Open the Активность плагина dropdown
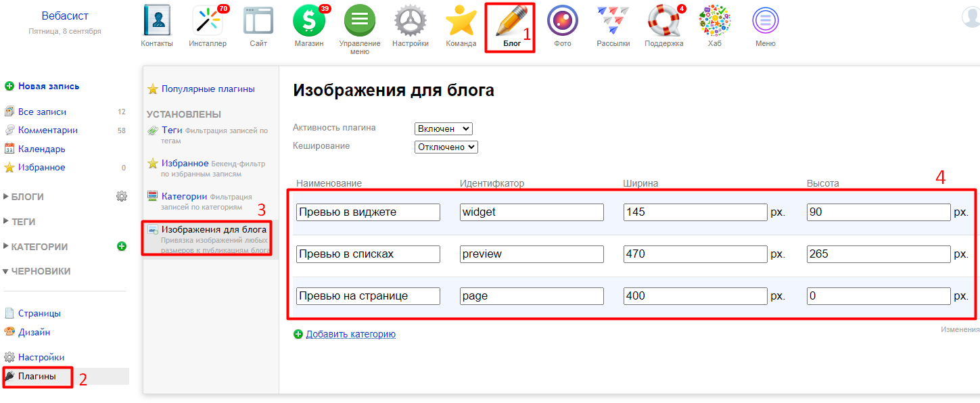The image size is (980, 403). [443, 128]
